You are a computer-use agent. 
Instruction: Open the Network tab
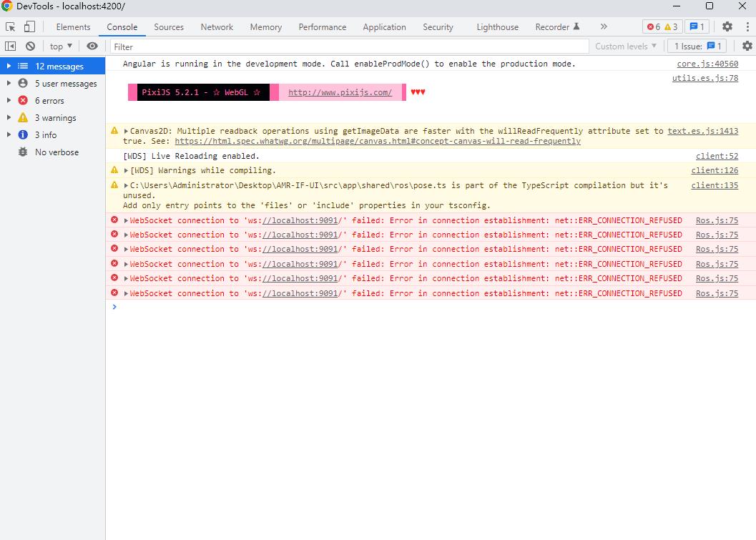[x=217, y=27]
